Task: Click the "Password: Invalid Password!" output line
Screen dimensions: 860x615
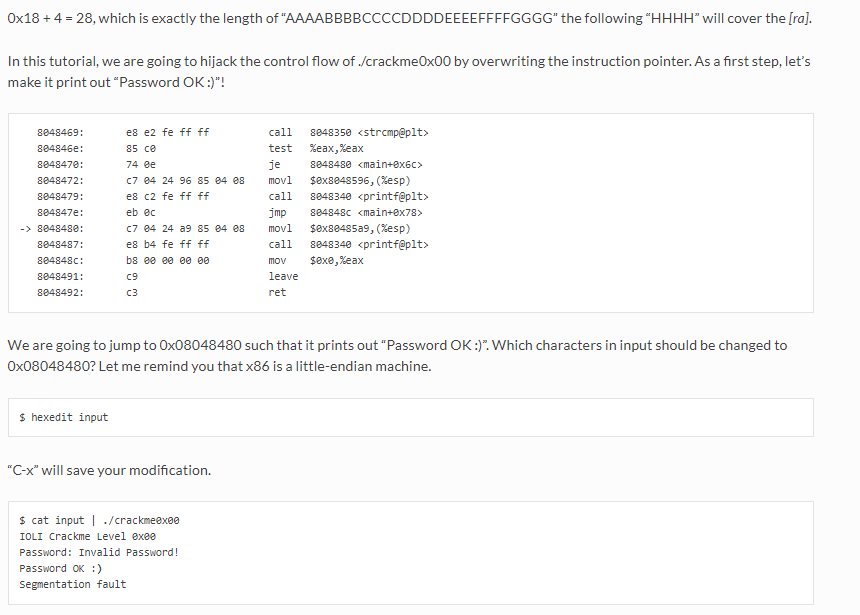Action: point(99,552)
